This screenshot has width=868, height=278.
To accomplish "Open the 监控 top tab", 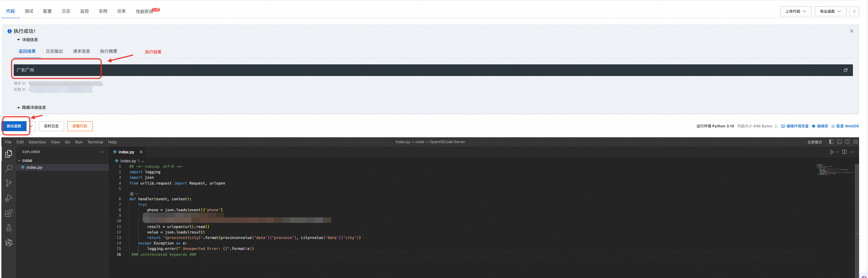I will click(84, 11).
